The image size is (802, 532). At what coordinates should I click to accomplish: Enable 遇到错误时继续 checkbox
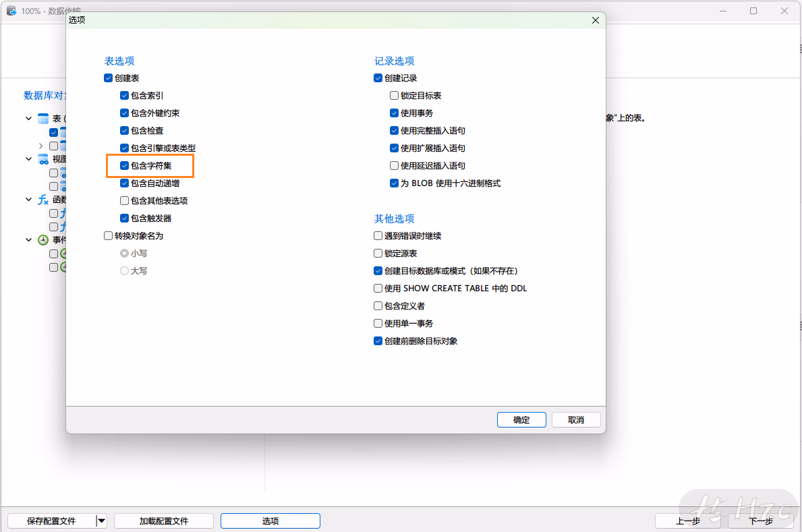378,236
